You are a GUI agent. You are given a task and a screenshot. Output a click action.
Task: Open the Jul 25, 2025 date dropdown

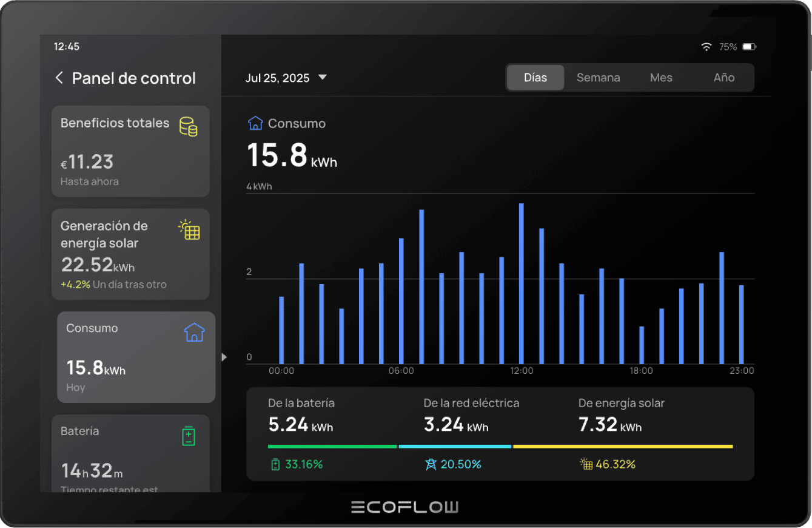286,78
